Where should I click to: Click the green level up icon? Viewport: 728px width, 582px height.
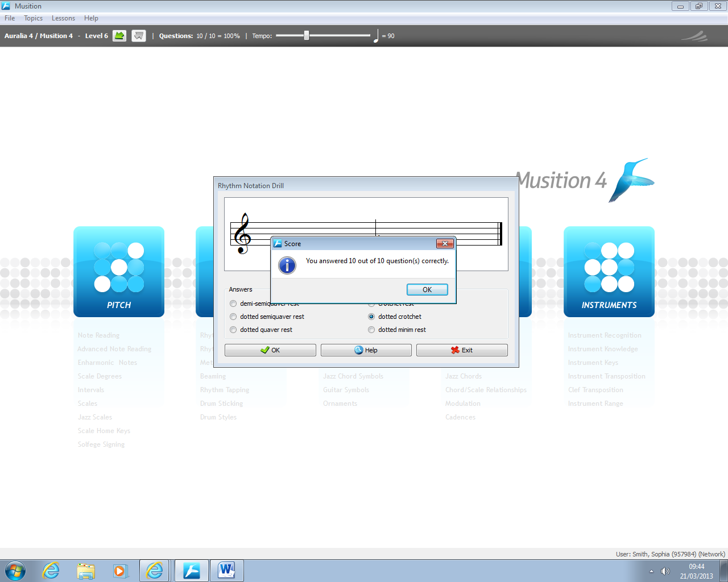click(x=119, y=36)
